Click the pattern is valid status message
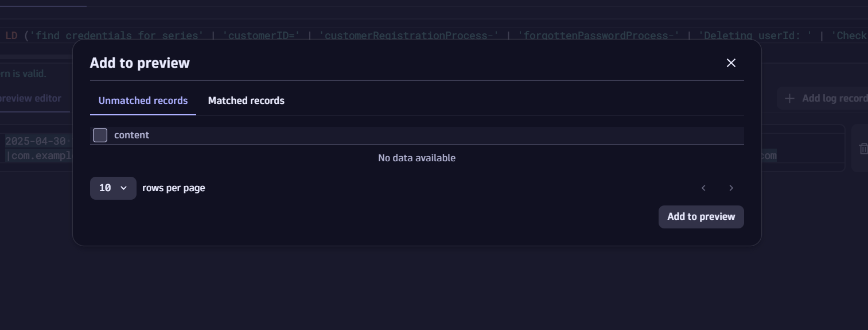Image resolution: width=868 pixels, height=330 pixels. (x=23, y=74)
